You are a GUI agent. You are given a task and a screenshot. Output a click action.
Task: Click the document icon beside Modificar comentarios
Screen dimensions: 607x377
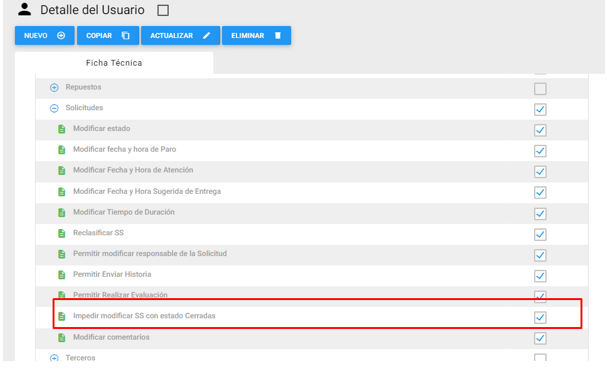62,338
